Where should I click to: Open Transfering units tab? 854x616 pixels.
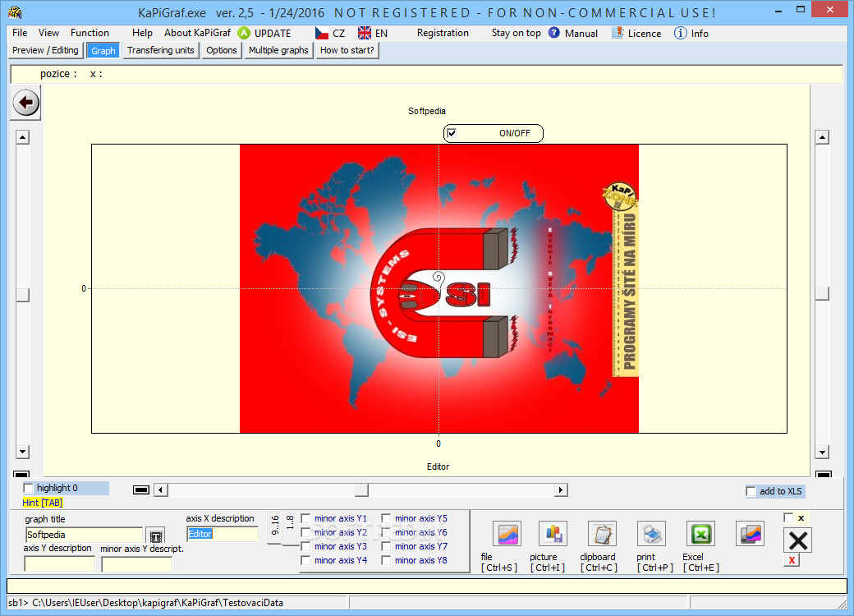tap(161, 50)
